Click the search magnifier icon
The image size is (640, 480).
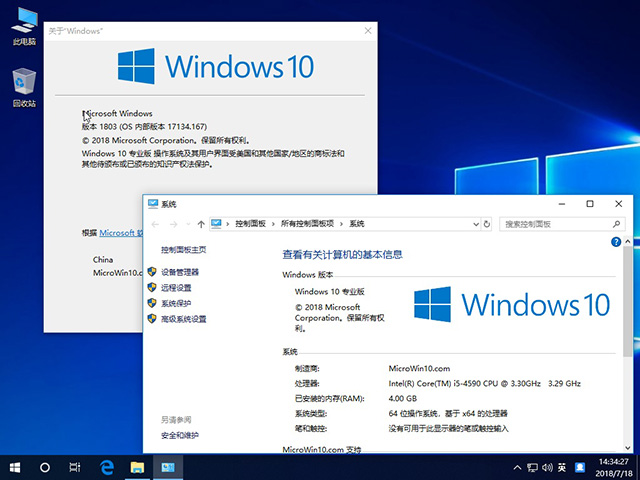coord(616,224)
